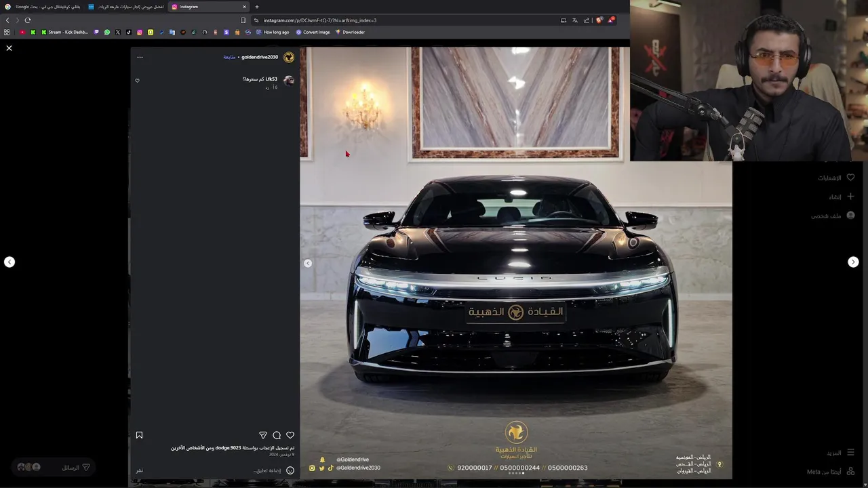Open the أيضًا من Meta sidebar item

(x=831, y=472)
